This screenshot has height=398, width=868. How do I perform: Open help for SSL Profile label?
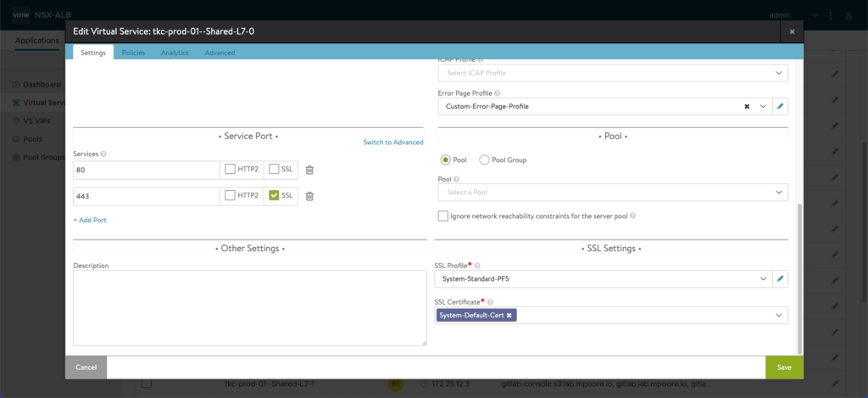(477, 266)
